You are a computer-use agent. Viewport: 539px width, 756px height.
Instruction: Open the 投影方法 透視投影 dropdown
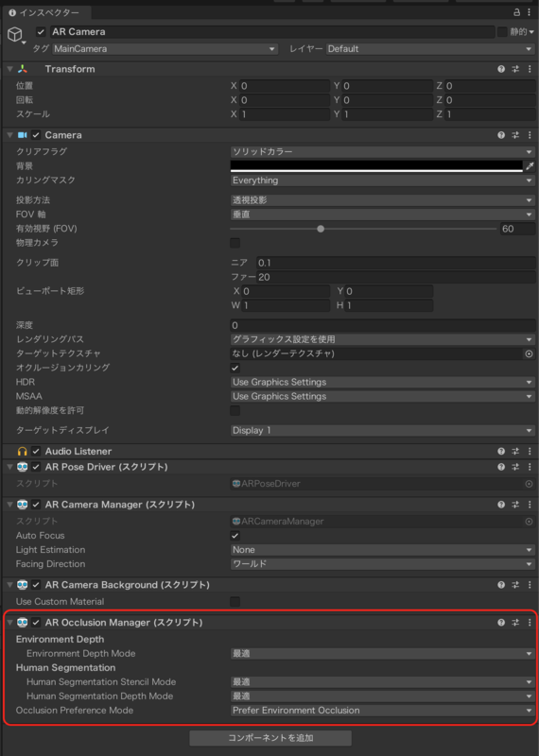383,200
